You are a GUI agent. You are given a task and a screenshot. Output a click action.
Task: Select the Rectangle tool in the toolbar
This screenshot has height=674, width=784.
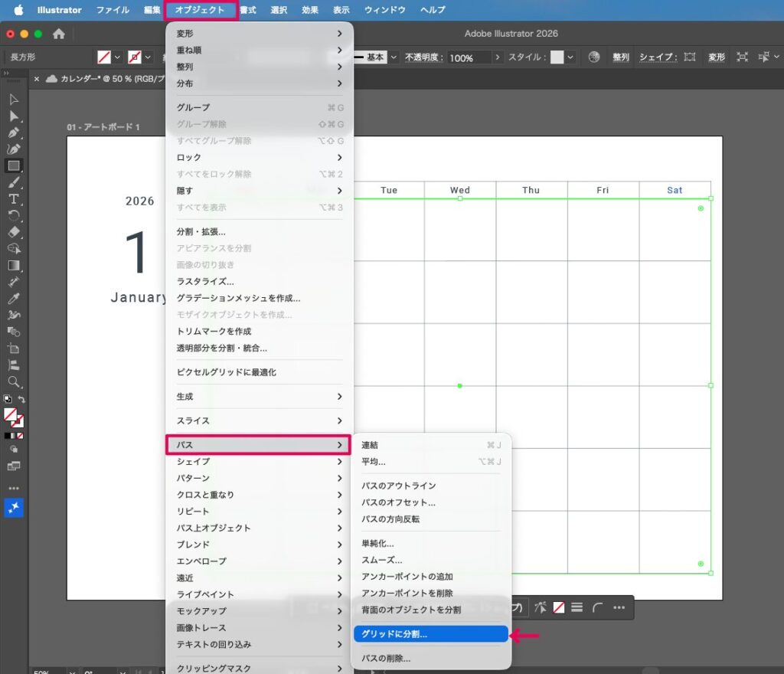(14, 165)
